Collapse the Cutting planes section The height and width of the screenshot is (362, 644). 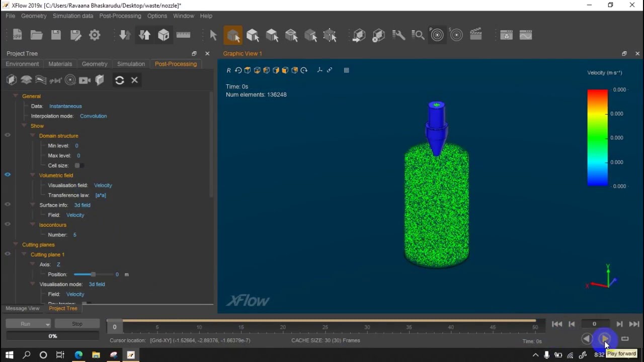pyautogui.click(x=16, y=244)
